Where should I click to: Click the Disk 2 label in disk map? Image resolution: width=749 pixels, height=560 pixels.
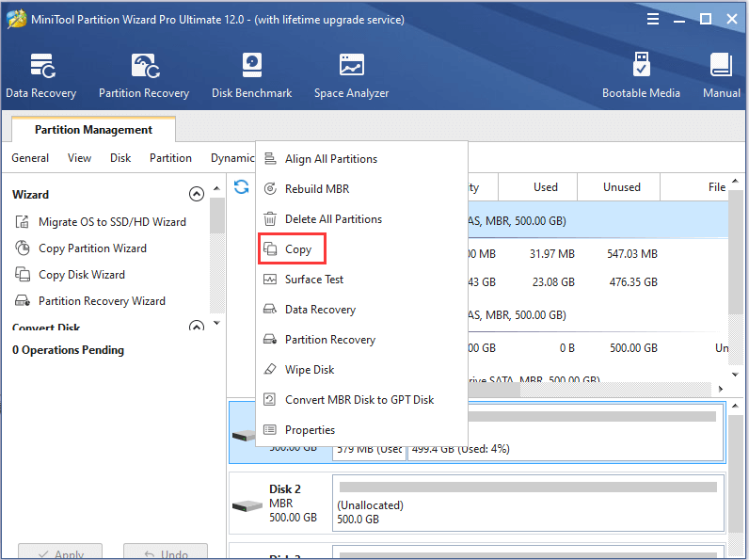pyautogui.click(x=285, y=488)
